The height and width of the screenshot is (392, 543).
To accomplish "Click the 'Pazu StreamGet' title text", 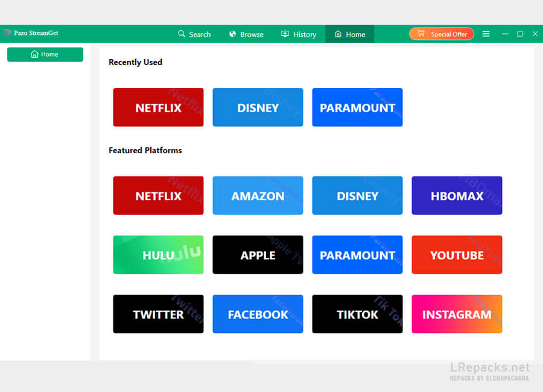I will pos(36,33).
